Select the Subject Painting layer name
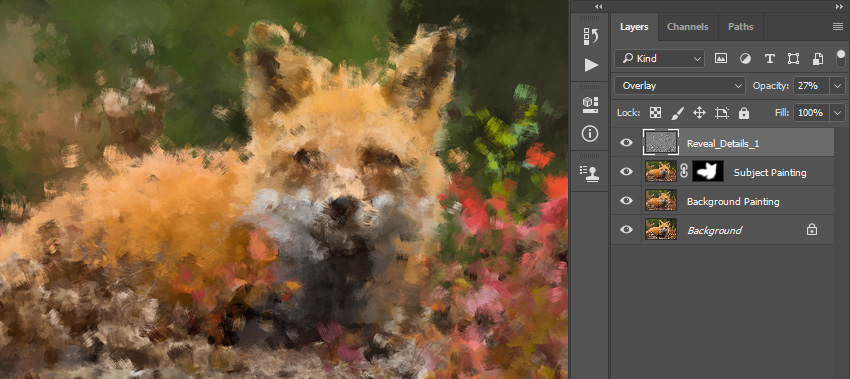 point(770,173)
